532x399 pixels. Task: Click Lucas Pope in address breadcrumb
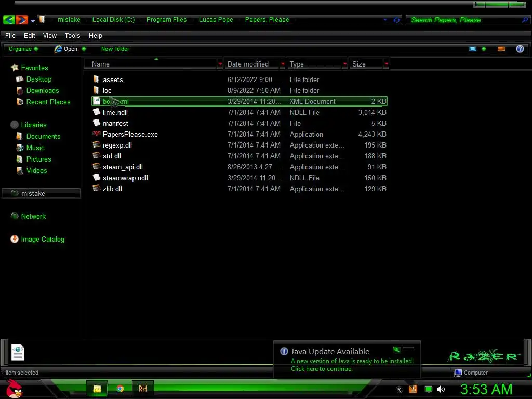216,20
